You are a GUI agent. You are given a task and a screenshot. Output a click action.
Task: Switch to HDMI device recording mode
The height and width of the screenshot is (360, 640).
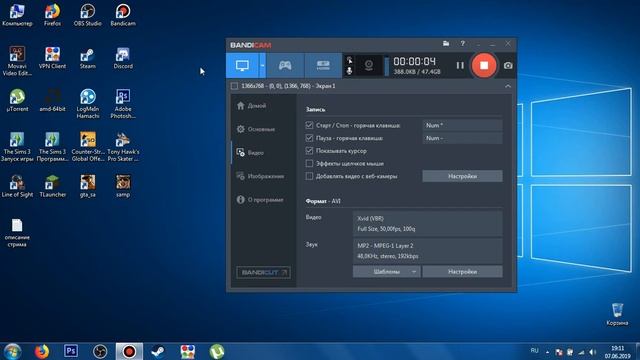[x=323, y=65]
